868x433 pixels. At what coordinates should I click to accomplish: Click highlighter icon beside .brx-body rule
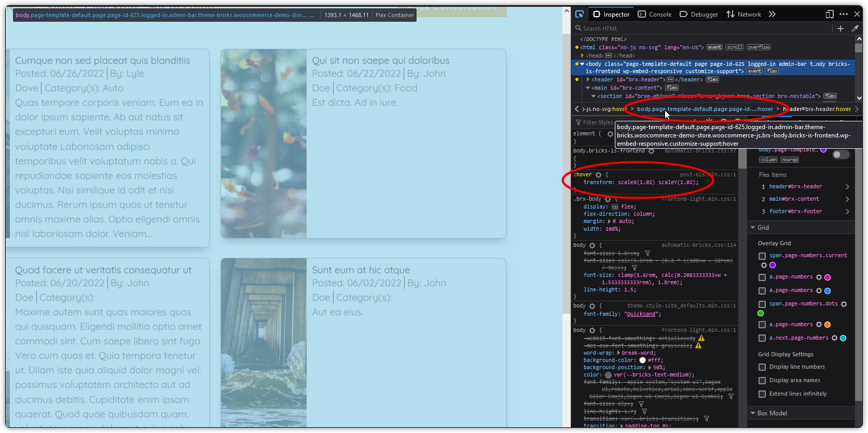[608, 199]
